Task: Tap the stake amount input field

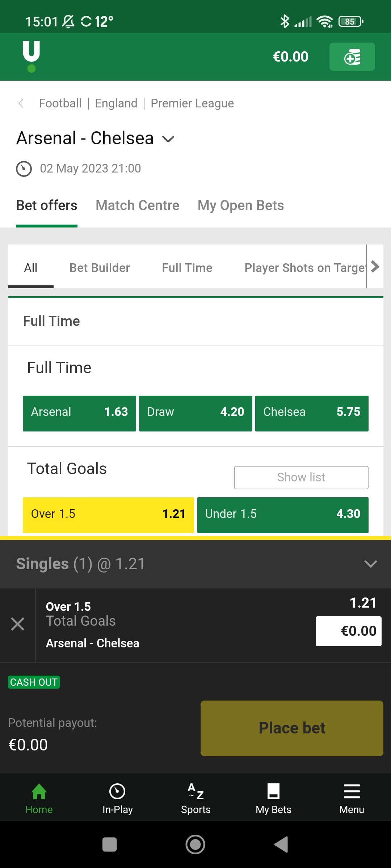Action: click(348, 631)
